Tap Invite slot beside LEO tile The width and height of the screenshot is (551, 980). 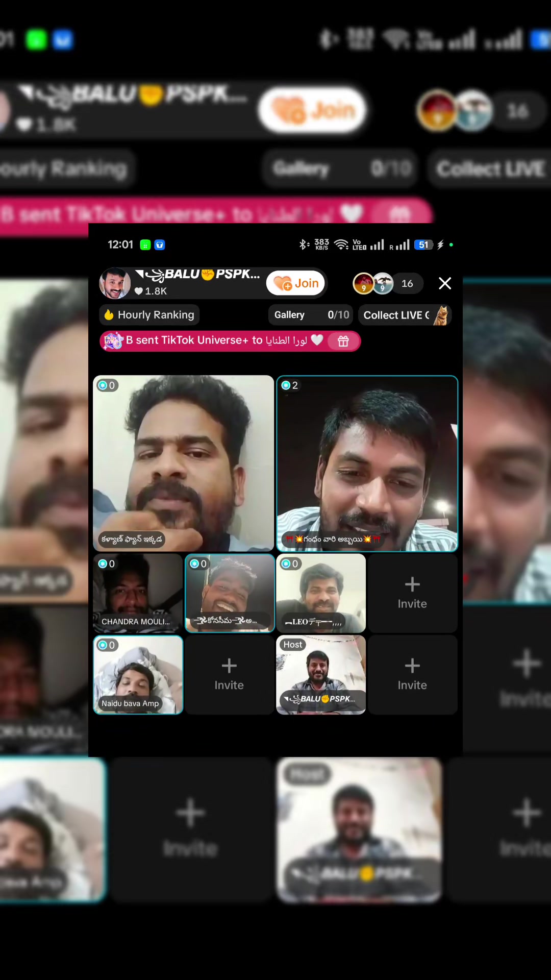[x=412, y=593]
